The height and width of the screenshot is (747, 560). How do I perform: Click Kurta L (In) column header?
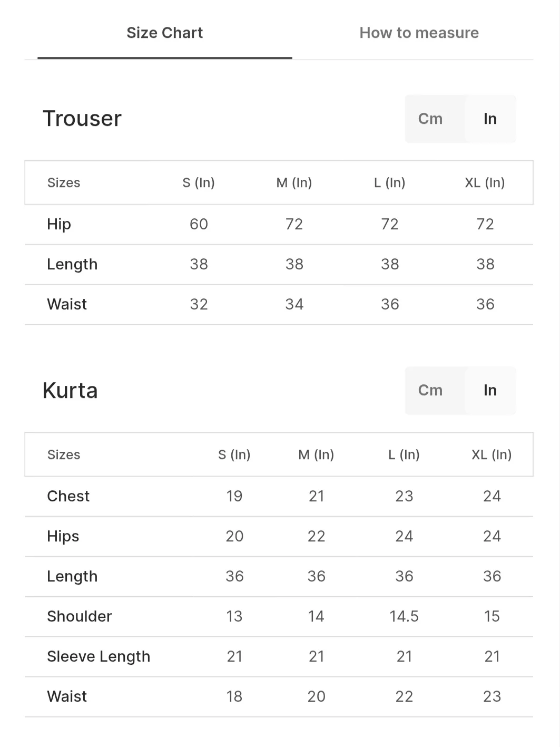point(404,454)
